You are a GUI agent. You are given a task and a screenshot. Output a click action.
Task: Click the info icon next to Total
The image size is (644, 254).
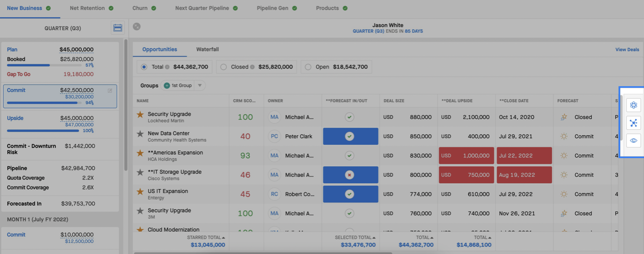[167, 67]
